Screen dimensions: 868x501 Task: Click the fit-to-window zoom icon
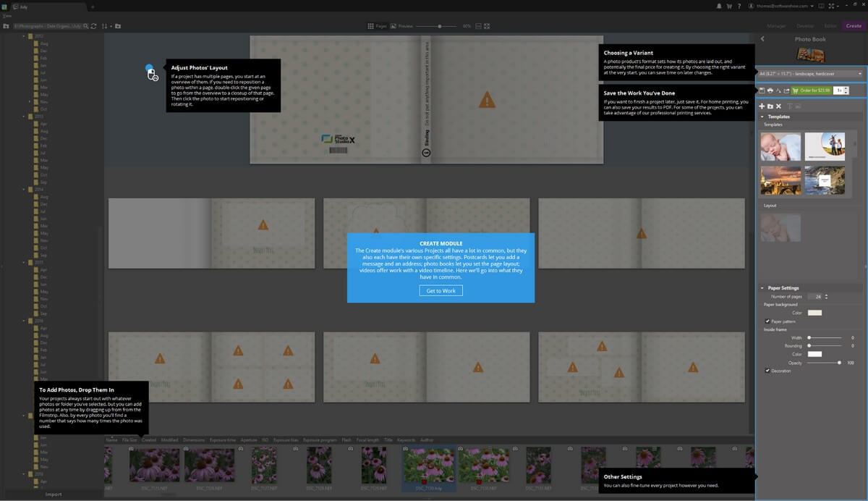[x=478, y=26]
